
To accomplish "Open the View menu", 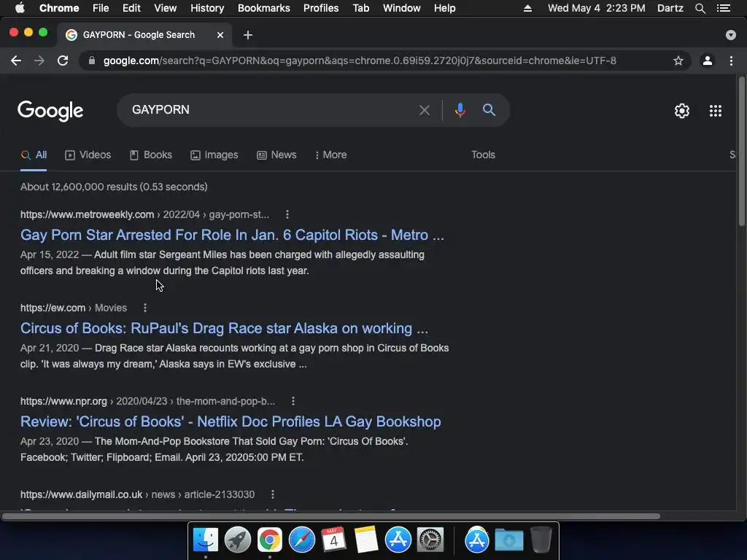I will (166, 8).
